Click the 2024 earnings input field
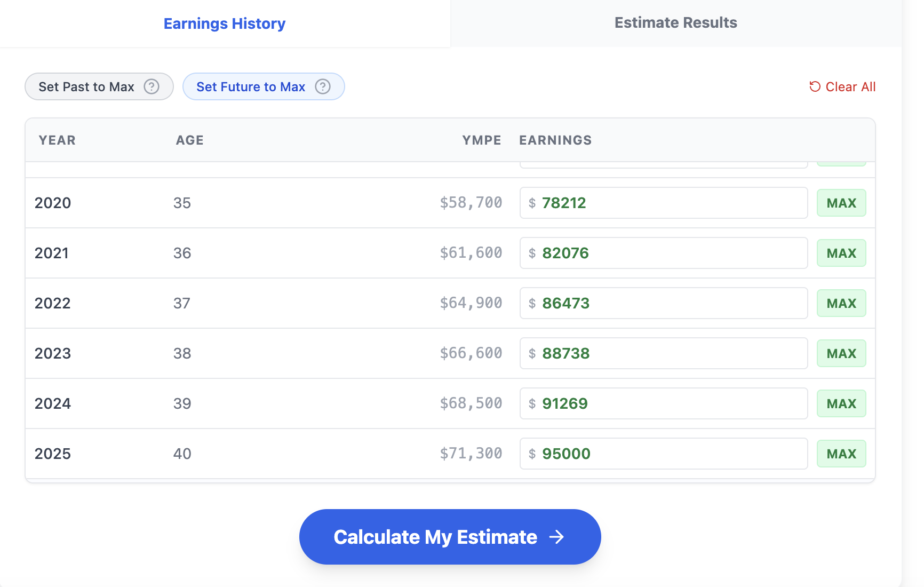This screenshot has width=924, height=587. [663, 403]
